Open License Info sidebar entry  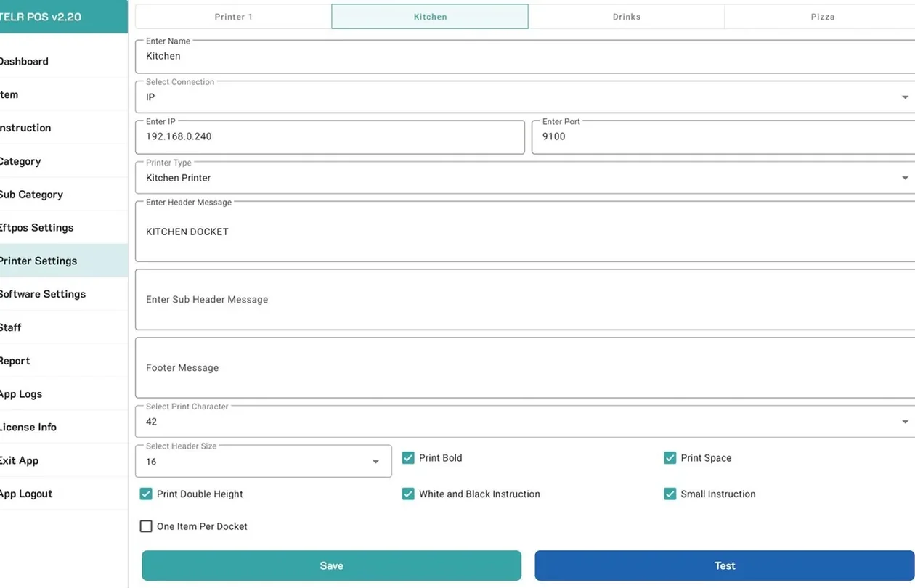click(63, 428)
